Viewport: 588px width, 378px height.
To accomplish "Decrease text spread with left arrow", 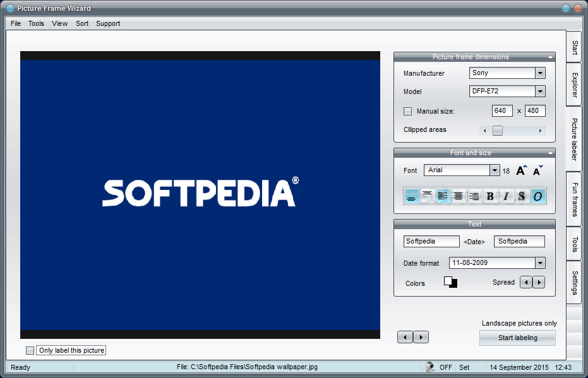I will click(526, 282).
